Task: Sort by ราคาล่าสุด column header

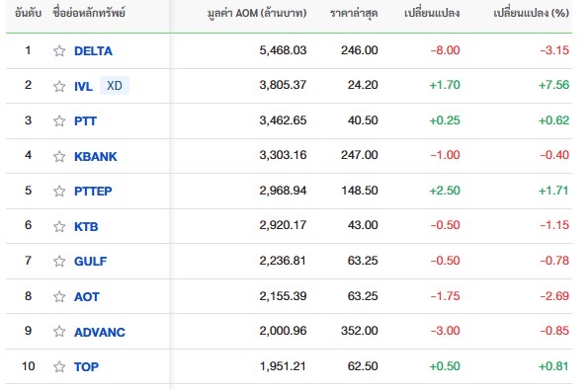Action: click(x=354, y=14)
